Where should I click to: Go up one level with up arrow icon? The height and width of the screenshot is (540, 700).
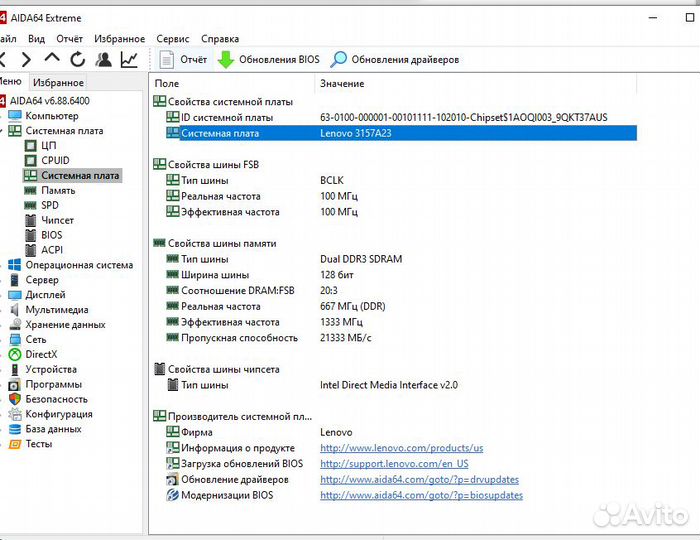52,58
